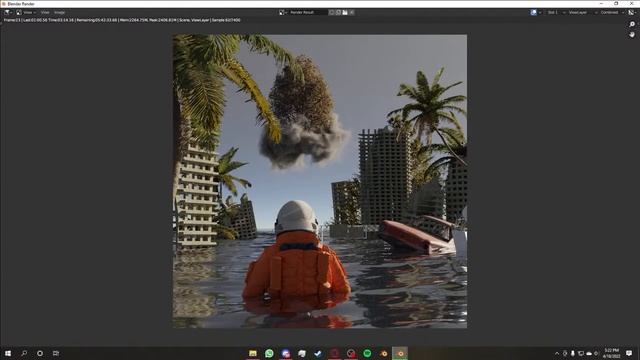
Task: Open first Blender icon in taskbar
Action: (x=384, y=353)
